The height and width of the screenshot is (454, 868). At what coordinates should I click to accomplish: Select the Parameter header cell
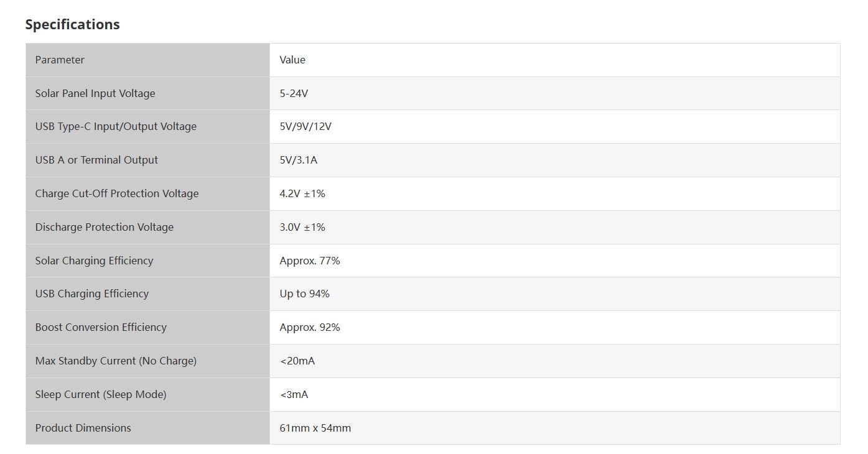pyautogui.click(x=147, y=60)
